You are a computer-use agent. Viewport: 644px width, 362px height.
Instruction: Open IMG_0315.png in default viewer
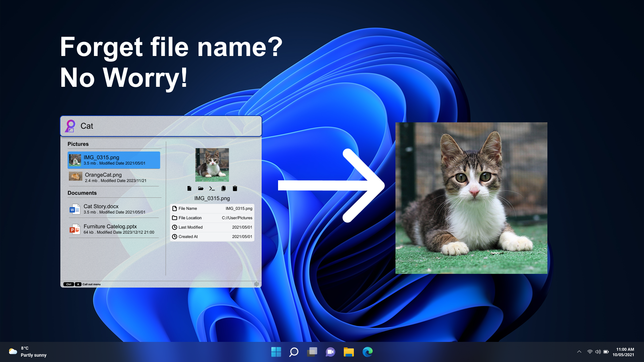pyautogui.click(x=190, y=188)
